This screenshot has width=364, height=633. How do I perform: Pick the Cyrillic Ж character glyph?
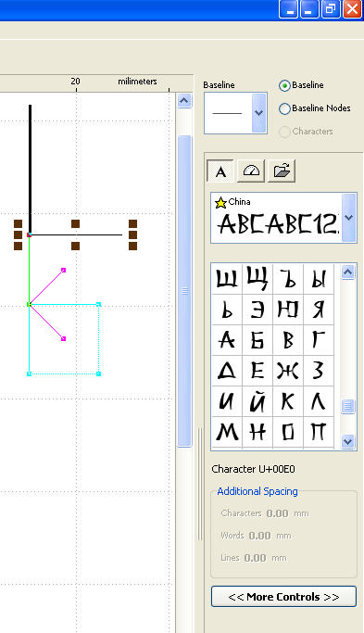[x=288, y=370]
